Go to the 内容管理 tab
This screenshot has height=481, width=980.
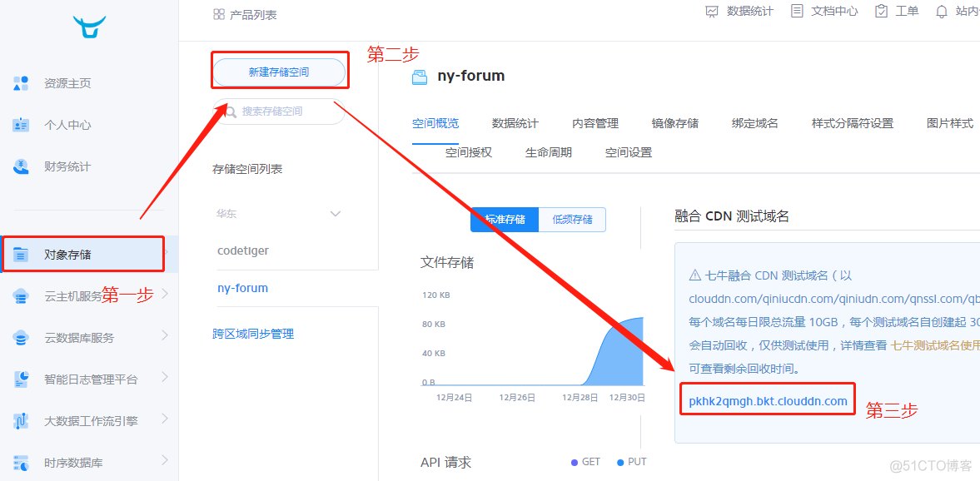pyautogui.click(x=595, y=124)
